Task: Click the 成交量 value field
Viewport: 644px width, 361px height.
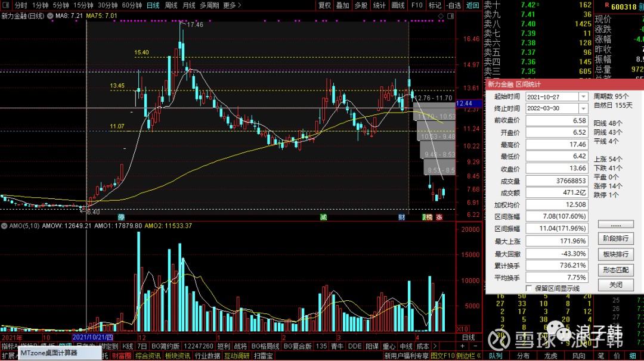Action: 556,181
